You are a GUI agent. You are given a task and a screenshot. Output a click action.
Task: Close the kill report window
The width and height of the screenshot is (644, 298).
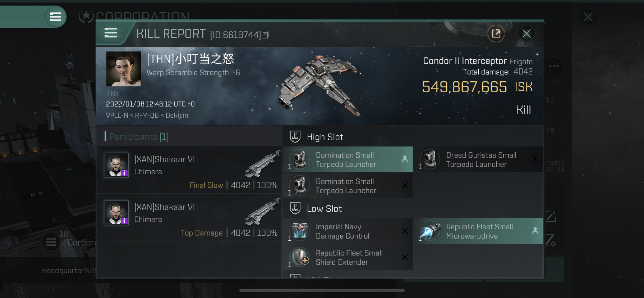[x=526, y=34]
